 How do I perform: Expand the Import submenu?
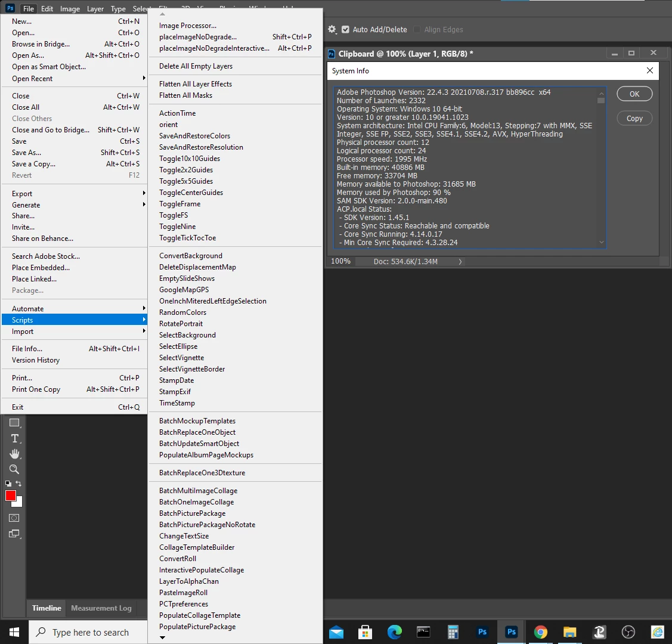point(75,332)
